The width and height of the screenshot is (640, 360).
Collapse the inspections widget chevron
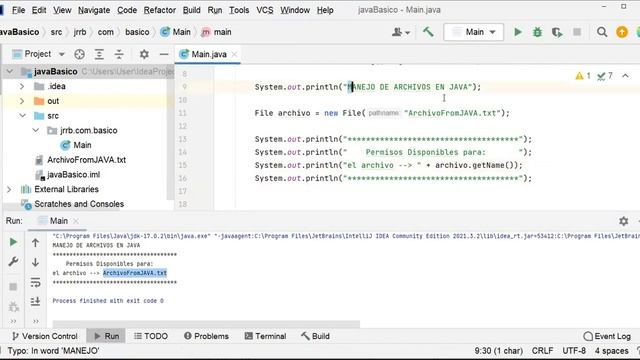[625, 76]
